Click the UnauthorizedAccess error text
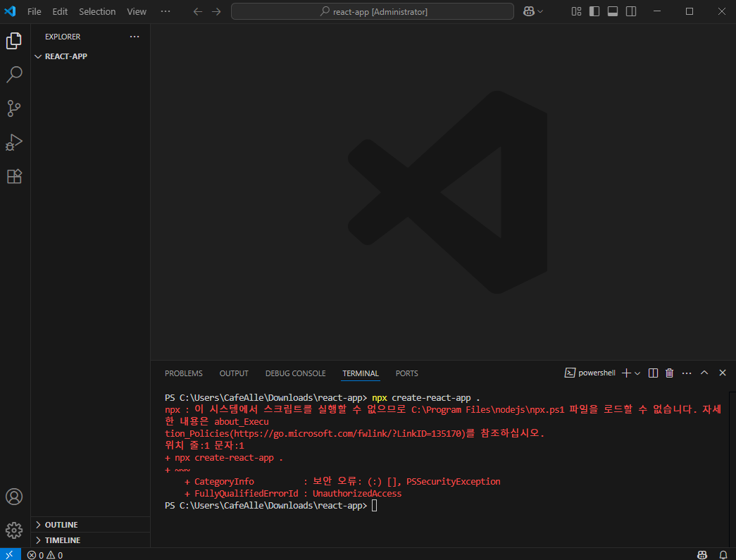The height and width of the screenshot is (560, 736). point(357,494)
